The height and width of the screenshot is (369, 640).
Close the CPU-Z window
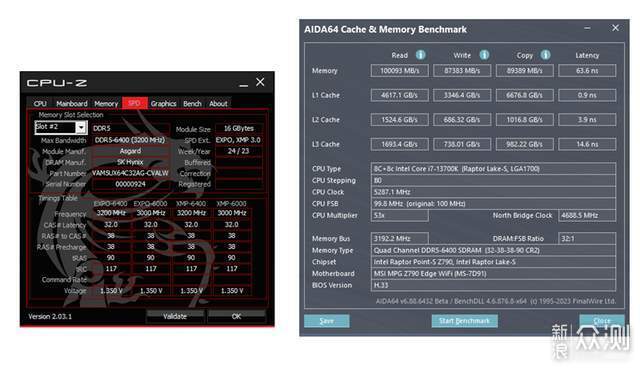[260, 82]
